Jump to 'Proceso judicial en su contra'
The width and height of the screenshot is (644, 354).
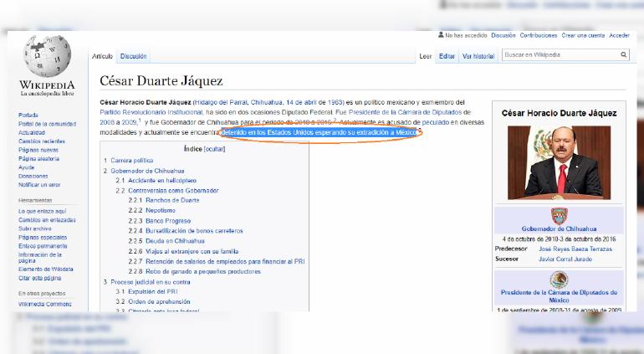point(151,282)
